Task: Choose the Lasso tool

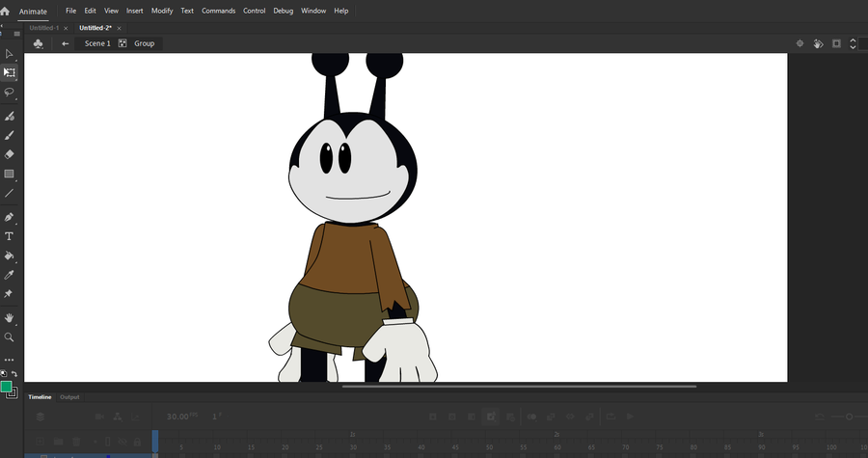Action: pyautogui.click(x=9, y=92)
